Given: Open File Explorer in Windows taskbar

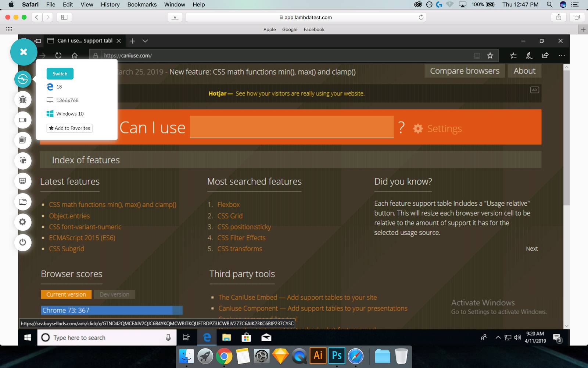Looking at the screenshot, I should tap(226, 337).
